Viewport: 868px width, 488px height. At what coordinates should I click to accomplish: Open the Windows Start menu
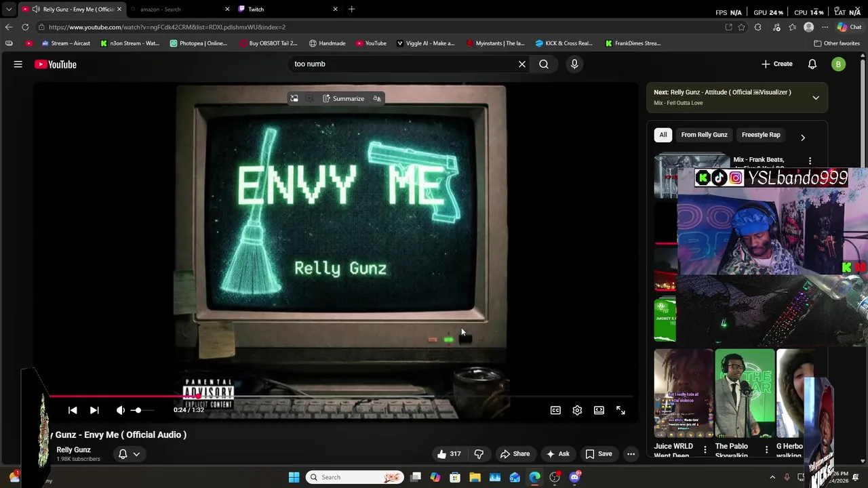point(294,477)
